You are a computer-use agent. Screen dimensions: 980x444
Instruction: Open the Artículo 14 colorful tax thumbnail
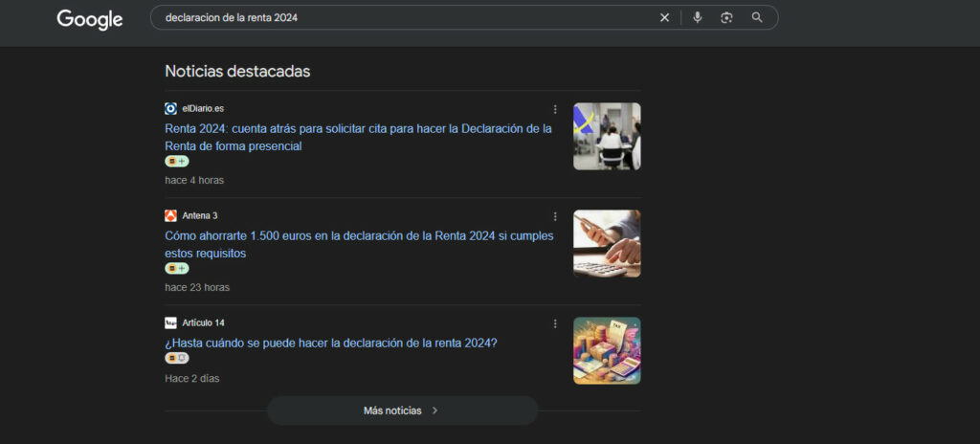tap(607, 351)
